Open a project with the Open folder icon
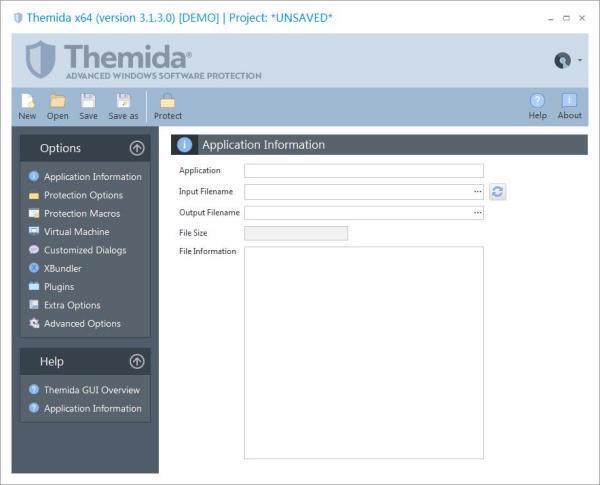The image size is (600, 485). (58, 101)
